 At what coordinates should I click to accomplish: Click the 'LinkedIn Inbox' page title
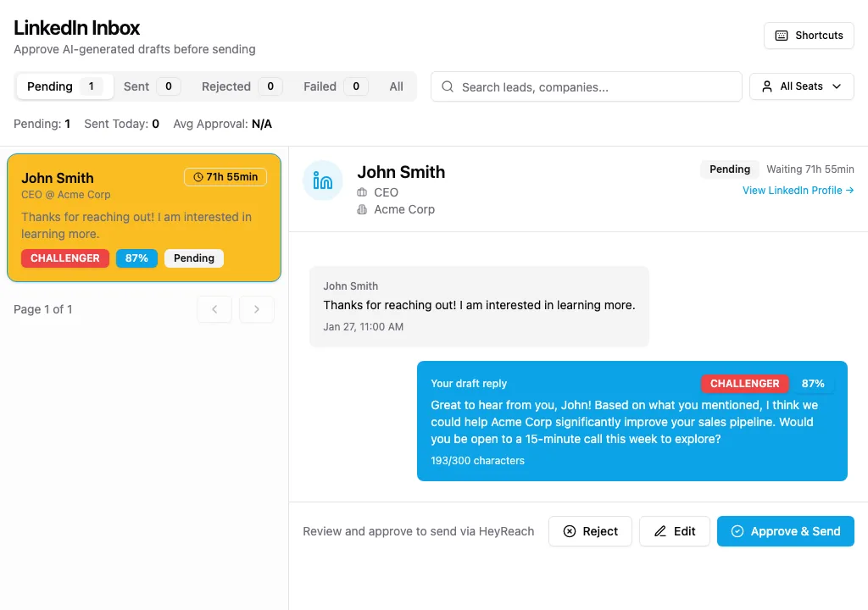76,28
